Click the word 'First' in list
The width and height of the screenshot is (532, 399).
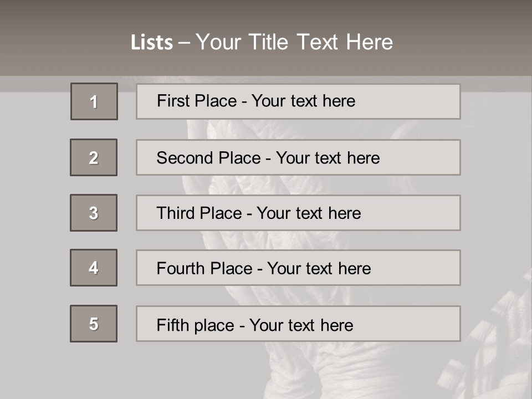point(172,101)
